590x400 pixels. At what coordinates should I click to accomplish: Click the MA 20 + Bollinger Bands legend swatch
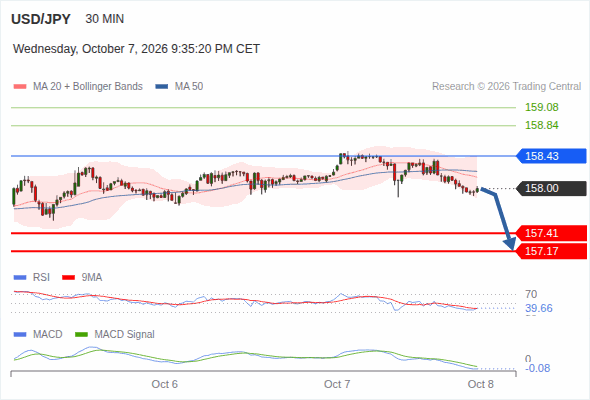20,87
